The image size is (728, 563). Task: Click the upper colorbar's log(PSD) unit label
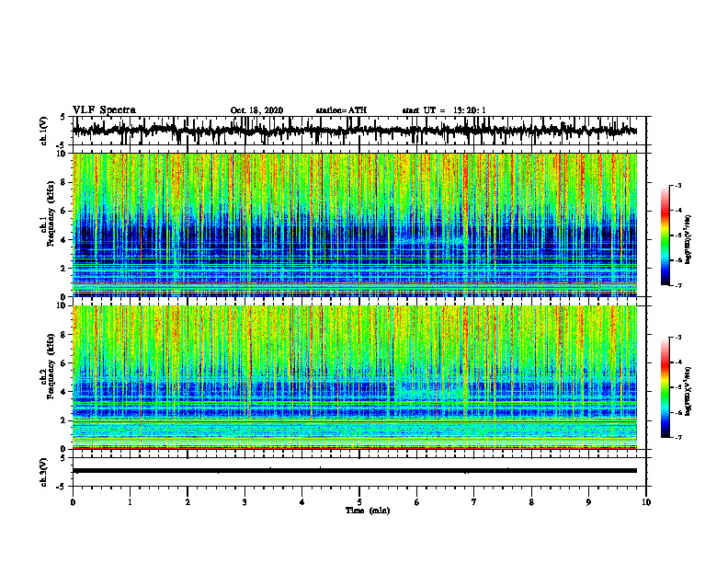click(x=688, y=239)
